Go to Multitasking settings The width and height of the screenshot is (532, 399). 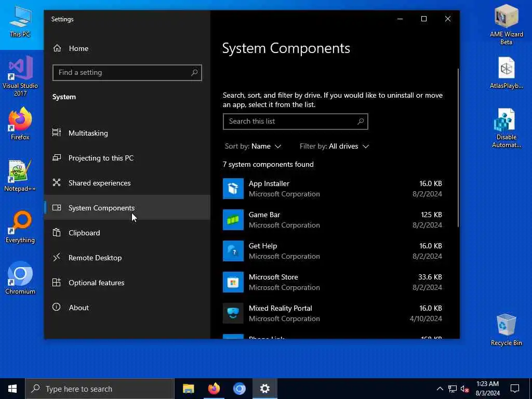127,132
